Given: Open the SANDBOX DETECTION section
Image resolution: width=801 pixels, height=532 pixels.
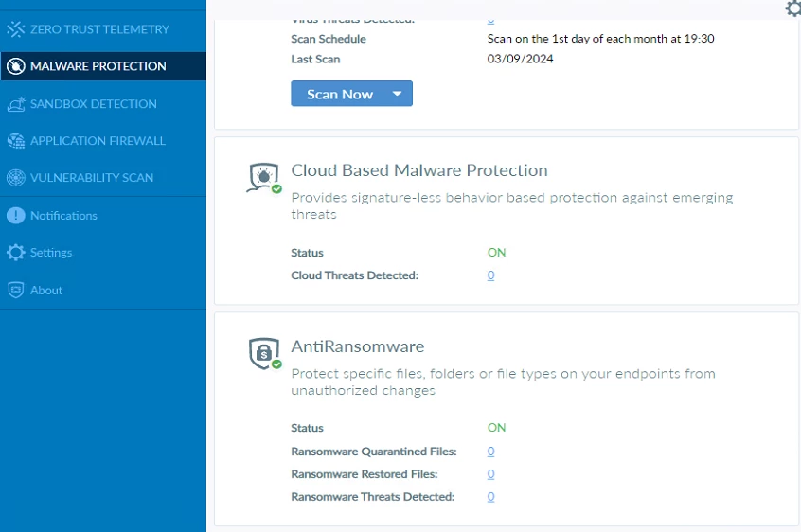Looking at the screenshot, I should coord(94,103).
